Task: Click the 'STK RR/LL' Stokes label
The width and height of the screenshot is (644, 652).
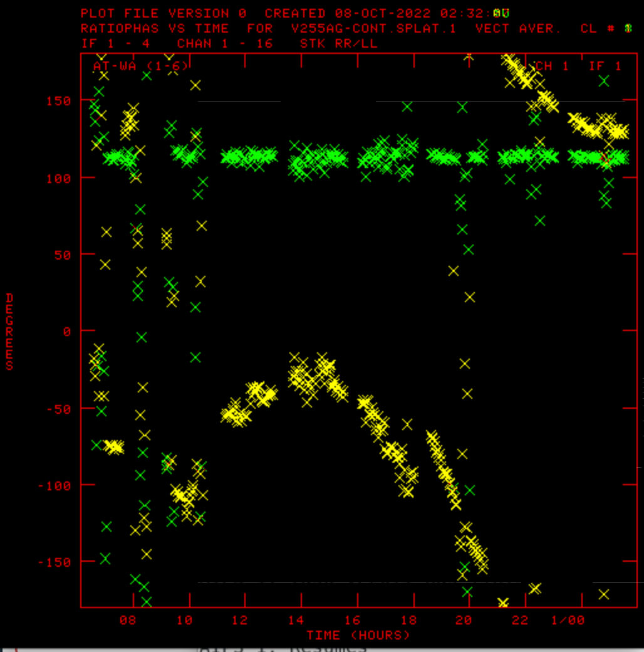Action: 338,43
